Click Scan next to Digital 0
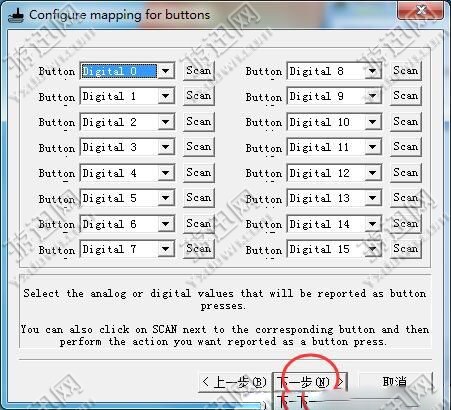Image resolution: width=451 pixels, height=410 pixels. 199,71
